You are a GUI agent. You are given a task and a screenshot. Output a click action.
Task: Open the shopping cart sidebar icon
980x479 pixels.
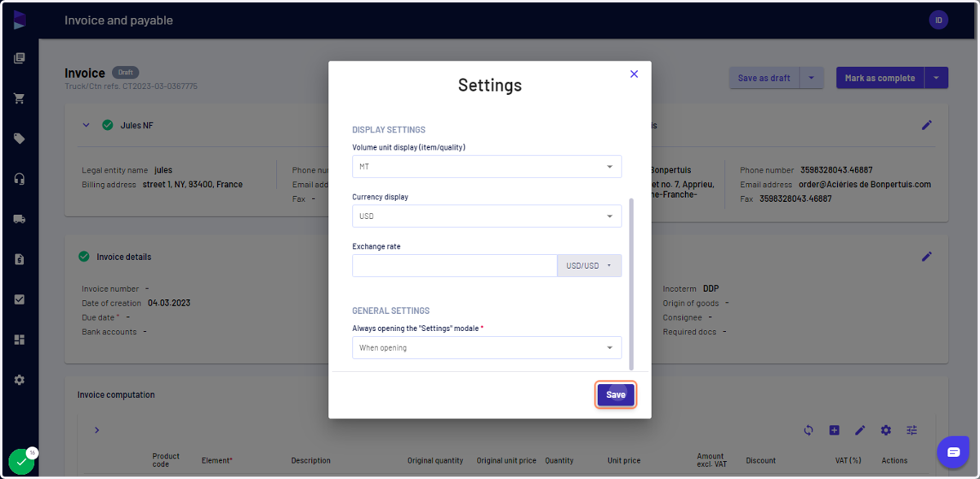pyautogui.click(x=20, y=98)
